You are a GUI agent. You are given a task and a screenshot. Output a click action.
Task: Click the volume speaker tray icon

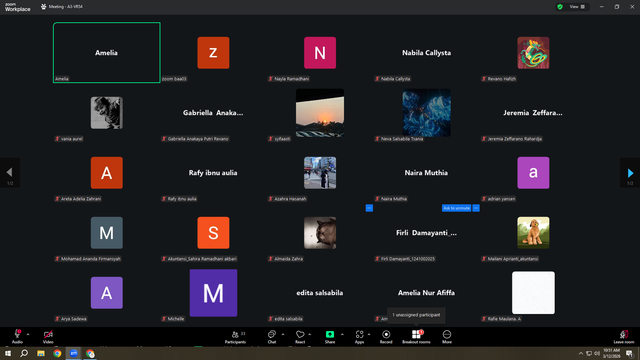coord(597,353)
